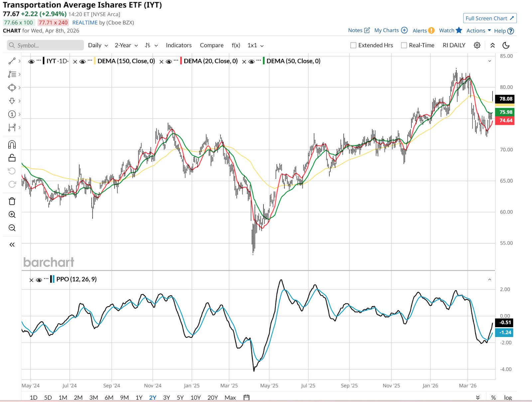Open the Daily frequency dropdown
Screen dimensions: 532x402
(x=98, y=45)
